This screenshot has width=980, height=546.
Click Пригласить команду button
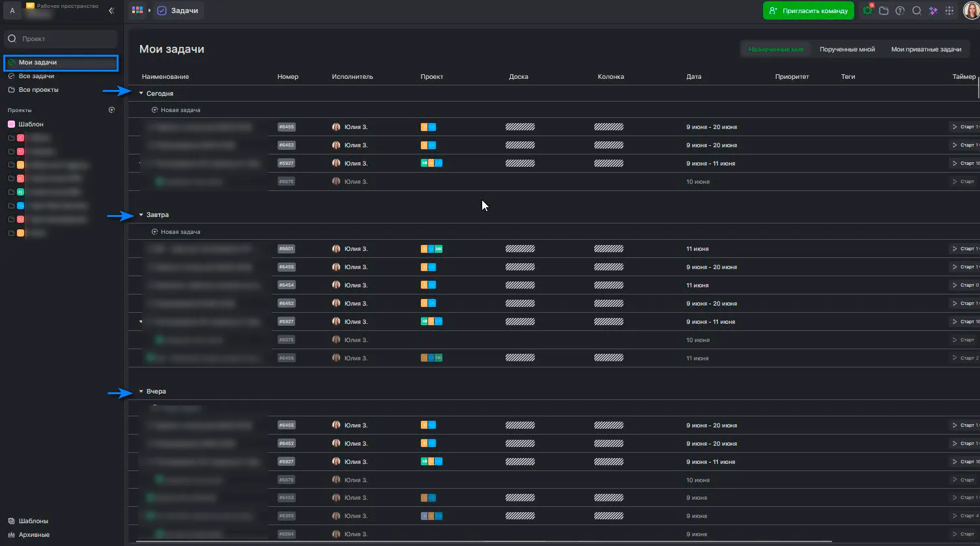808,11
